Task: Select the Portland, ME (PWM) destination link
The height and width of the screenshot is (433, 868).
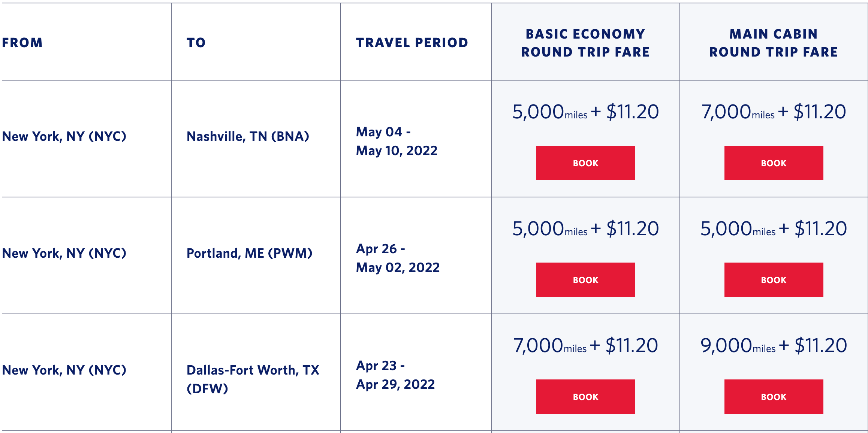Action: pos(249,253)
